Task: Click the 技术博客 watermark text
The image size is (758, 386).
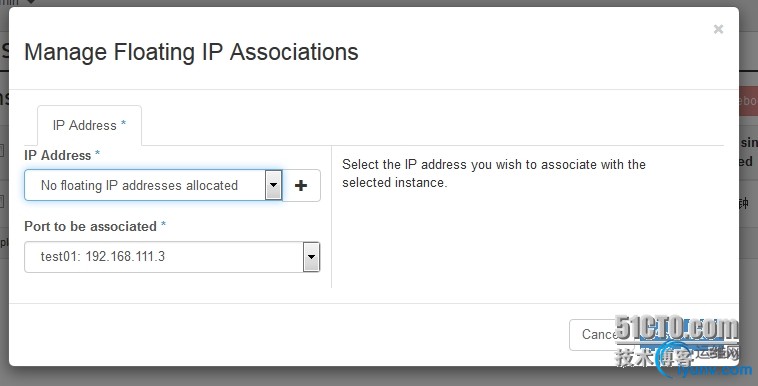Action: (x=655, y=357)
